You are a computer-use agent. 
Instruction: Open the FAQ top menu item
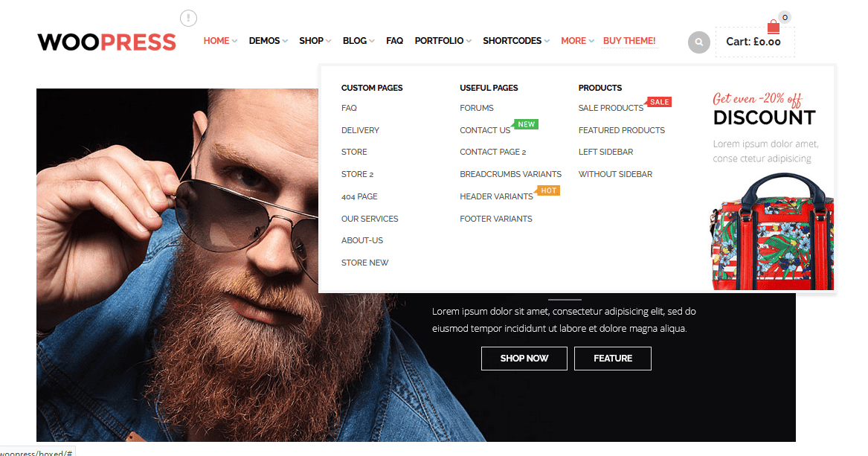pos(395,41)
